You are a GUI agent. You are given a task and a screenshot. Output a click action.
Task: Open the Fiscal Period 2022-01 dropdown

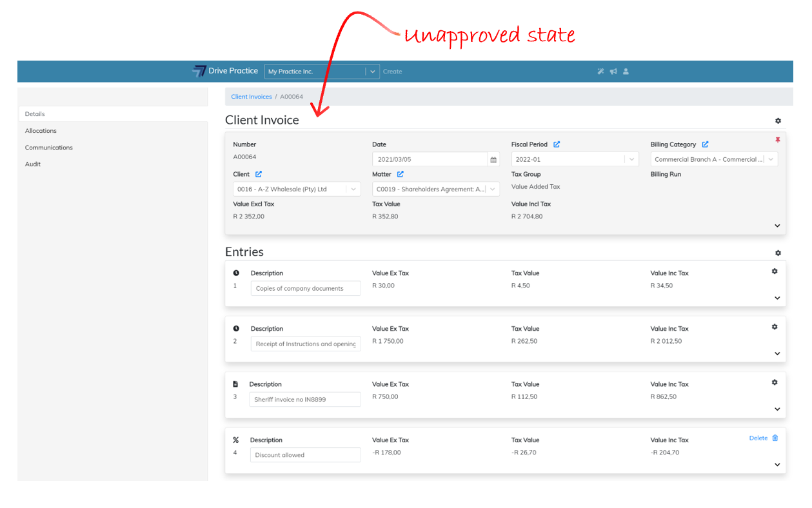(631, 160)
